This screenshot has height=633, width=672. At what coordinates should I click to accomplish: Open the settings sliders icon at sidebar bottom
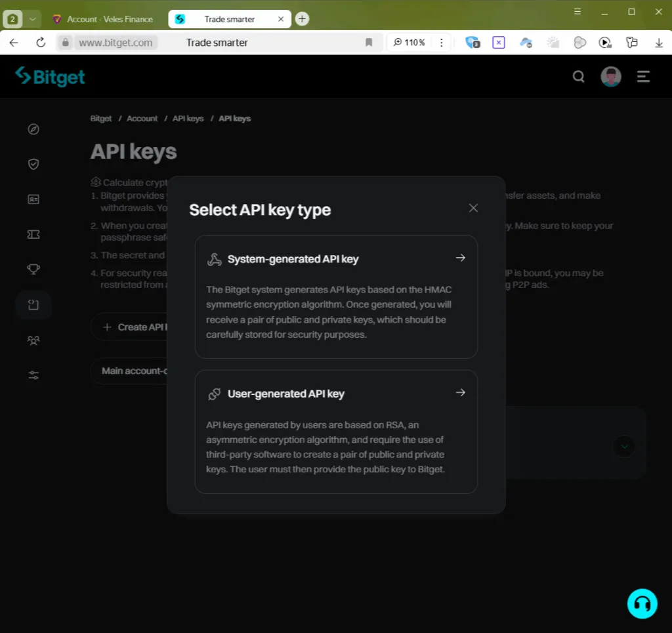33,375
